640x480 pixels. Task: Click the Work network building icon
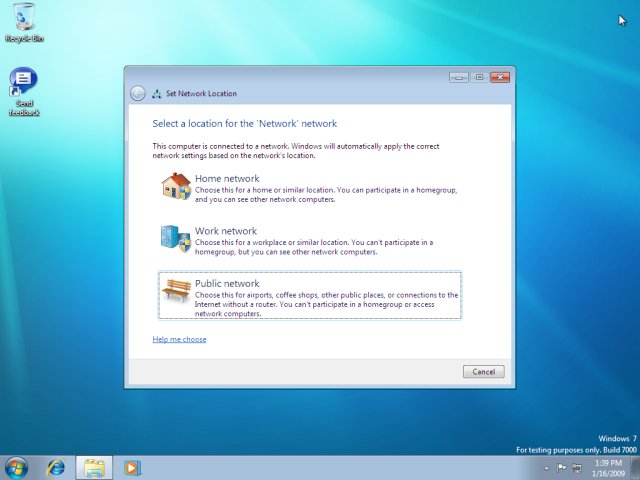[x=176, y=238]
